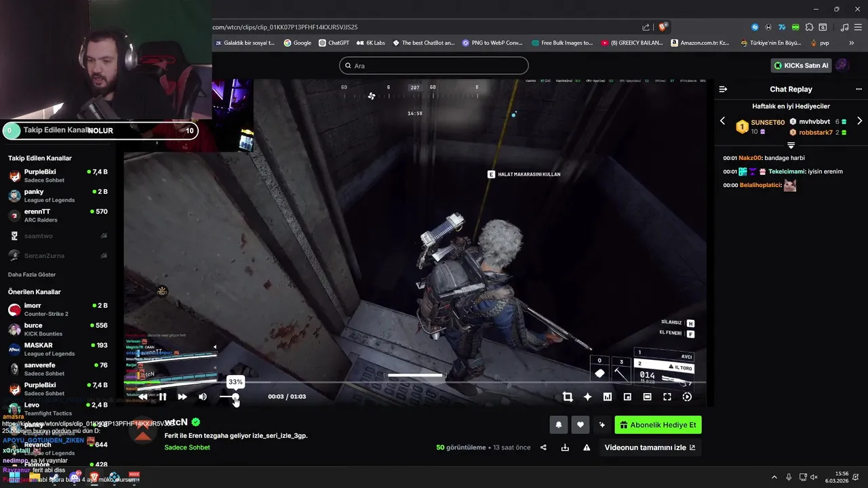The width and height of the screenshot is (868, 488).
Task: Open the player stats chart icon
Action: coord(608,397)
